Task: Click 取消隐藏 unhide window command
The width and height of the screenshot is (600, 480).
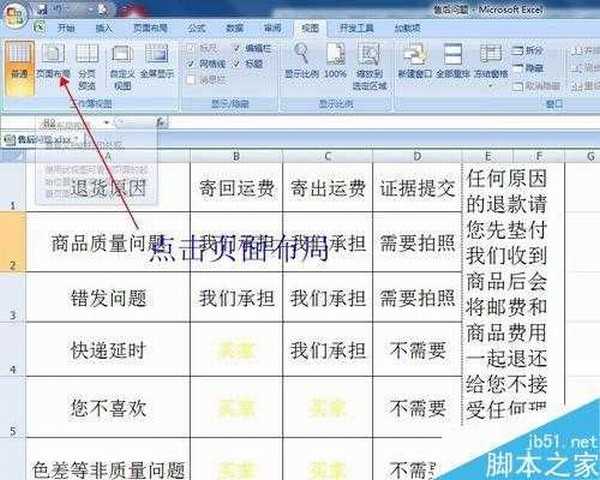Action: point(536,86)
